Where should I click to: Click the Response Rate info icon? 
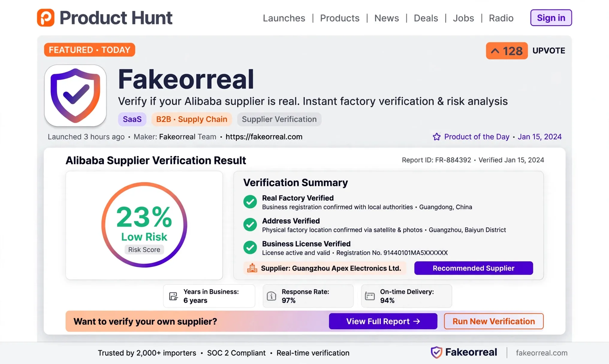click(x=272, y=296)
